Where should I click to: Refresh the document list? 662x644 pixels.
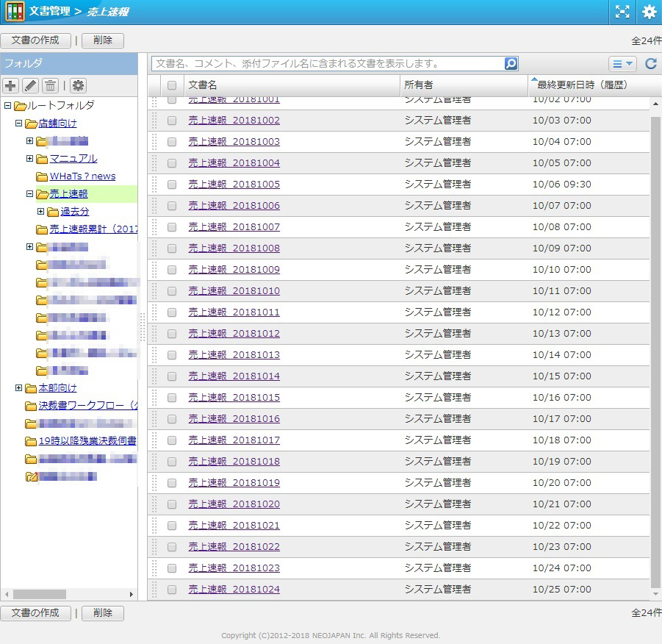650,64
